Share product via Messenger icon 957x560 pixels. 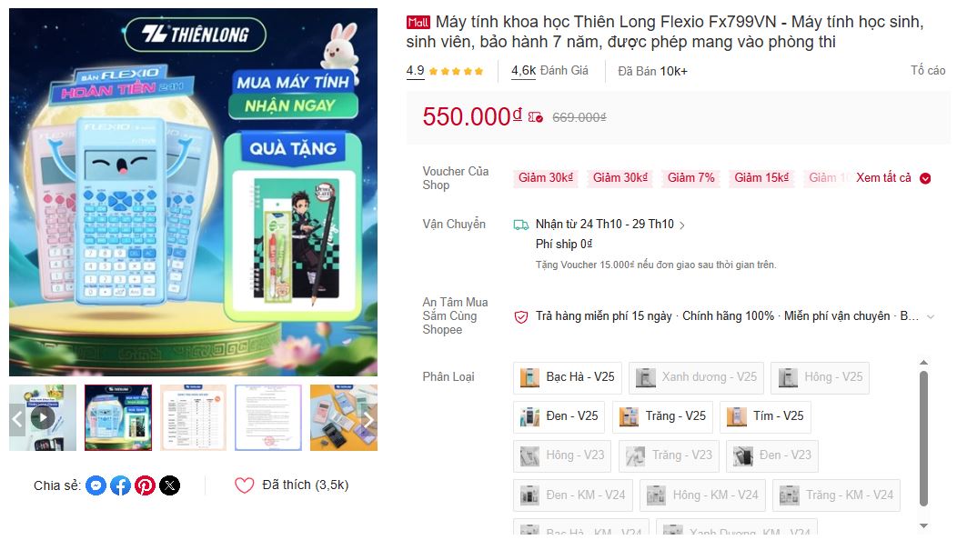pyautogui.click(x=96, y=485)
